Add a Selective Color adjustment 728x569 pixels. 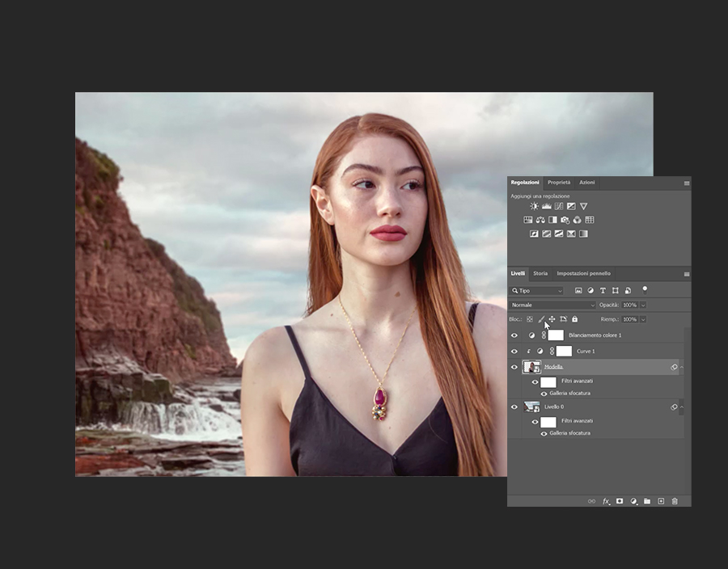(x=571, y=234)
